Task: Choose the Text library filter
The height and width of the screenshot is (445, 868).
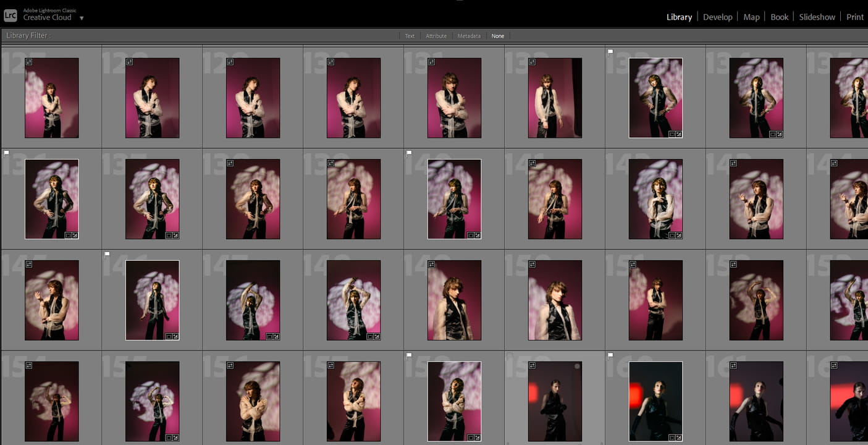Action: pyautogui.click(x=410, y=36)
